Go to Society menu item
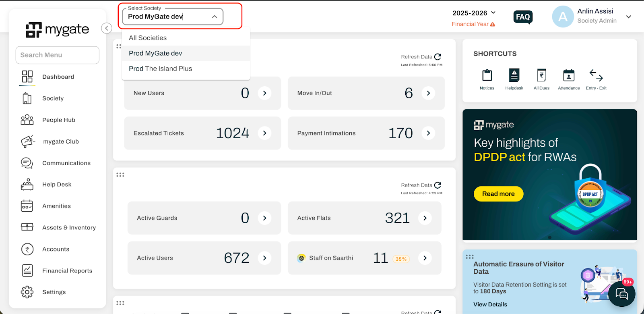The height and width of the screenshot is (314, 644). (53, 98)
